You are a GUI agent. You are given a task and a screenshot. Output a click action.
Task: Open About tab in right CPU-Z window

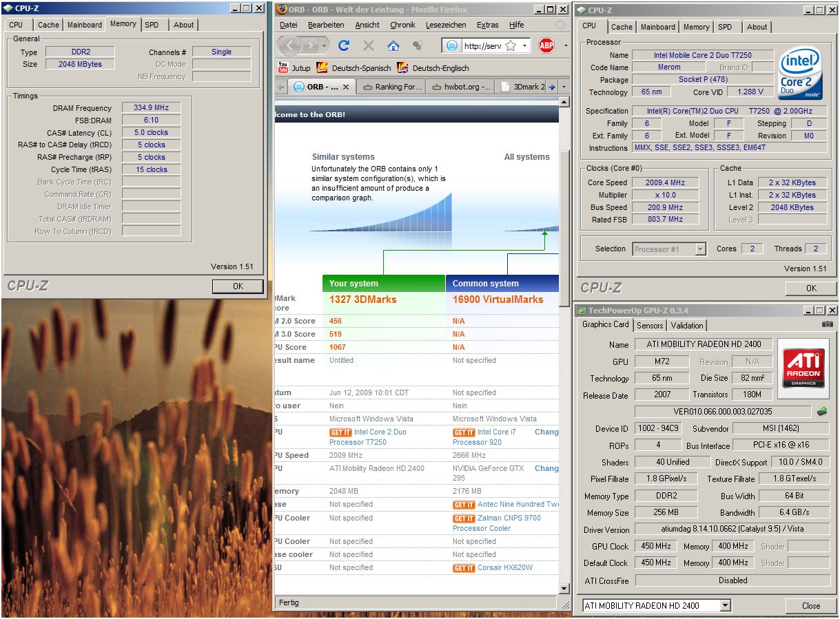[x=757, y=27]
